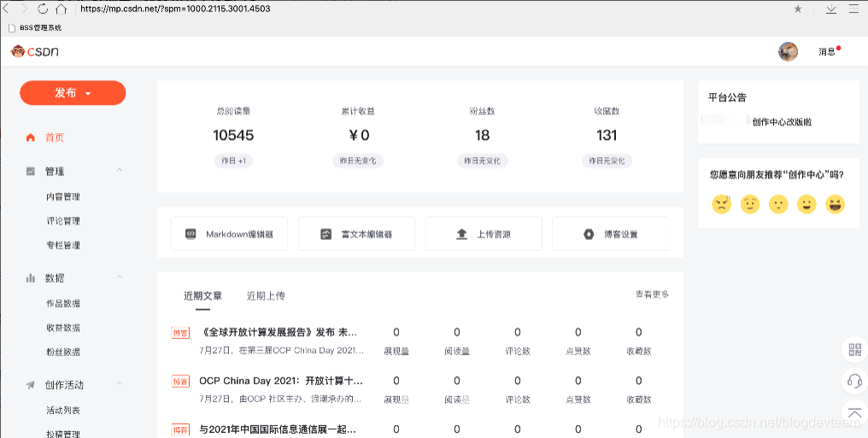Click the 管理 section icon
Screen dimensions: 868x438
click(x=31, y=172)
